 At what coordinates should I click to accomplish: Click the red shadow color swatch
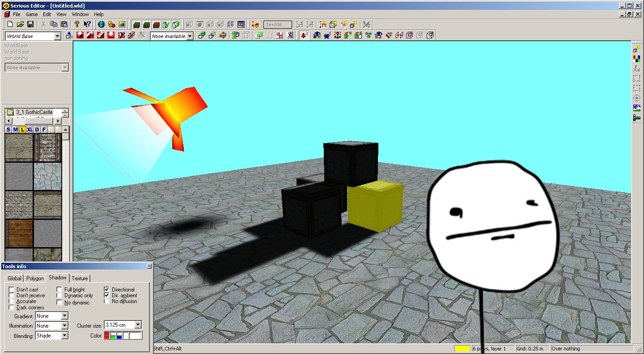(x=107, y=335)
